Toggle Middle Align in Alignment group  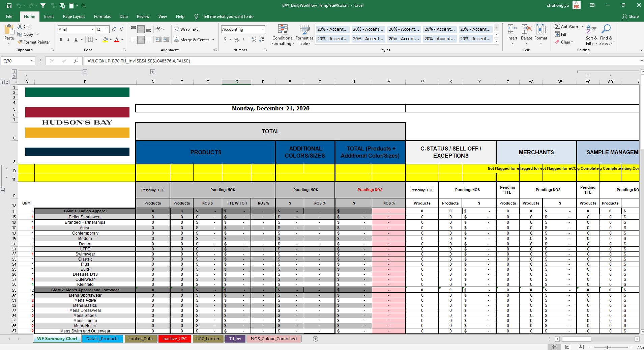tap(141, 29)
